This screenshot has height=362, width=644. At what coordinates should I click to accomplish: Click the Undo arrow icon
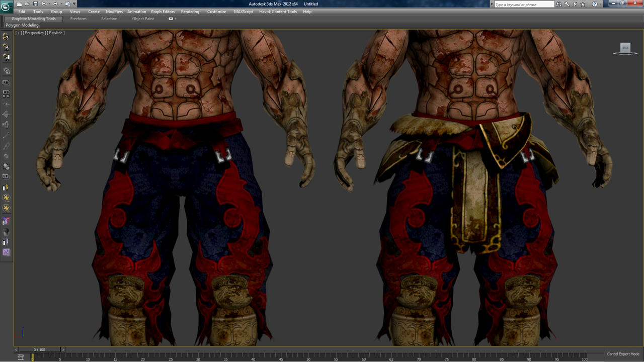44,4
